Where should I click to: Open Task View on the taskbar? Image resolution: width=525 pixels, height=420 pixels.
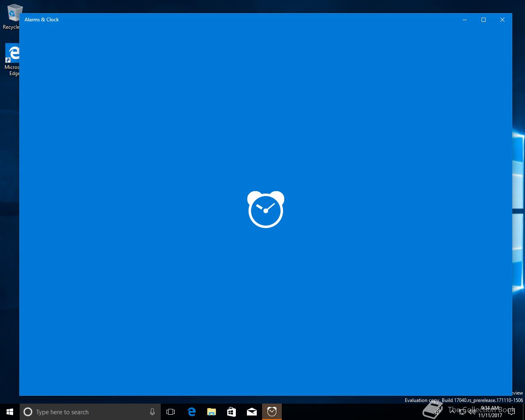pyautogui.click(x=171, y=412)
